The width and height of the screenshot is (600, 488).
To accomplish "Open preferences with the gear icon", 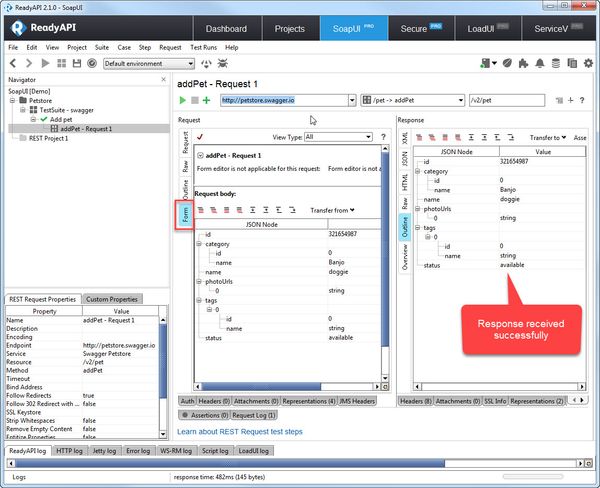I will (588, 63).
